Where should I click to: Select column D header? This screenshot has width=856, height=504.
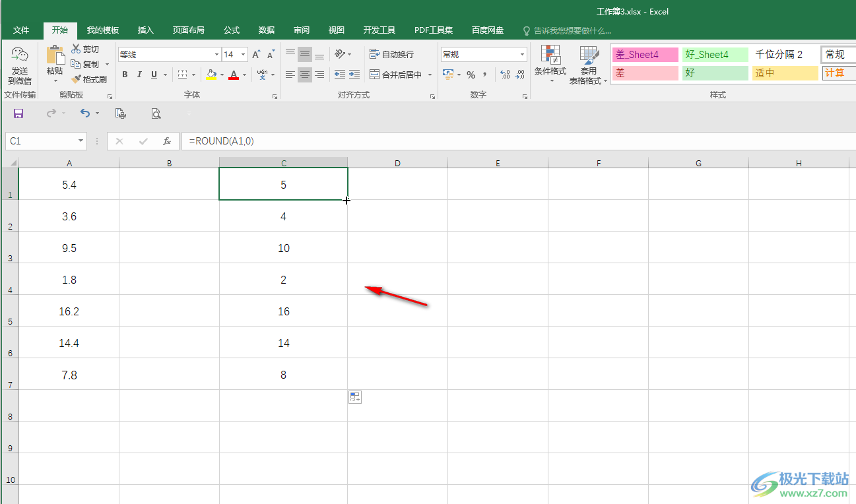coord(398,163)
